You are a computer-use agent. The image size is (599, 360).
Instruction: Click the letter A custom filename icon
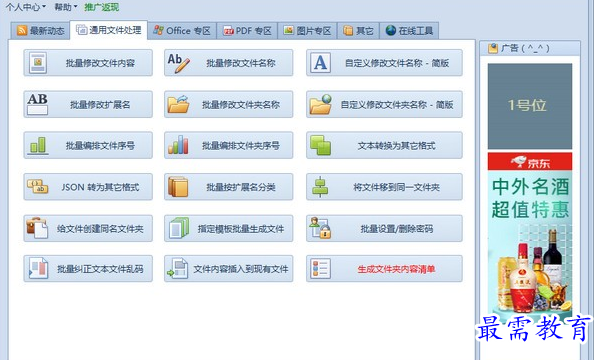tap(321, 63)
